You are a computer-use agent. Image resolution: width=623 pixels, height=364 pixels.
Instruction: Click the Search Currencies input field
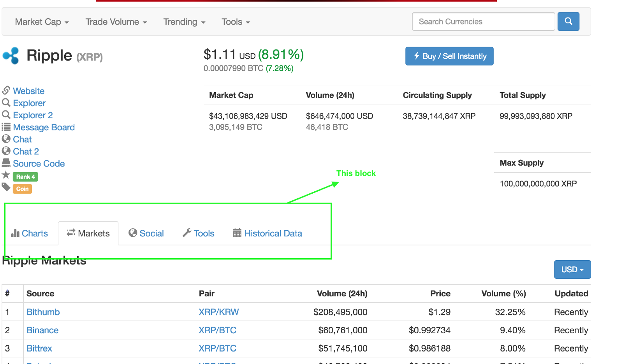pyautogui.click(x=483, y=21)
